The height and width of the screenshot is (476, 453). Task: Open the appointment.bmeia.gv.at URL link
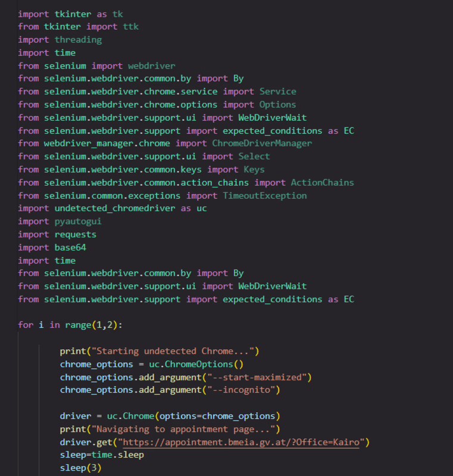tap(241, 442)
